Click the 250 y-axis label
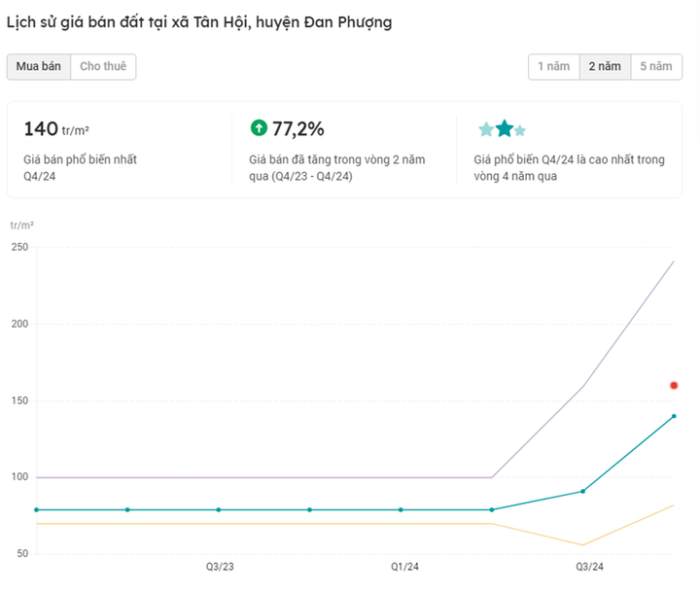700x590 pixels. click(19, 247)
